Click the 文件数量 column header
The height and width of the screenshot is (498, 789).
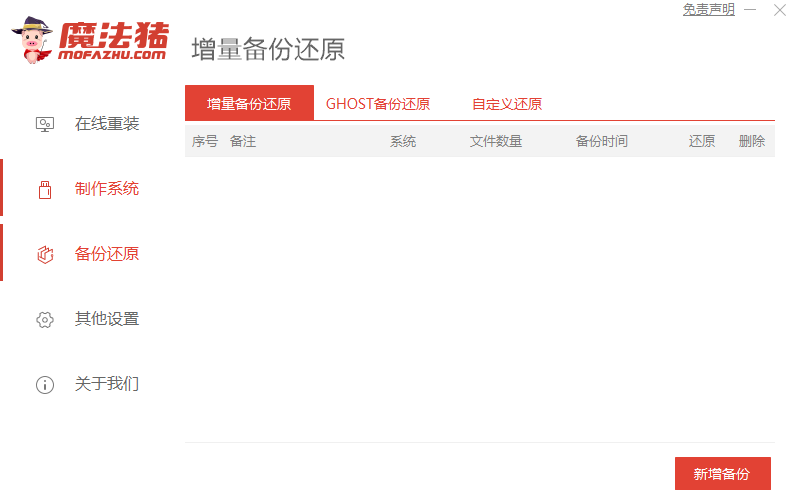(x=496, y=141)
